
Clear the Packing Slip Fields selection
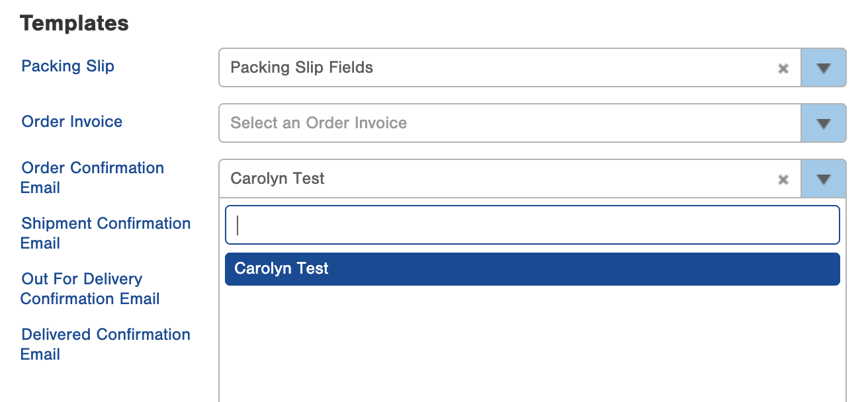coord(783,68)
